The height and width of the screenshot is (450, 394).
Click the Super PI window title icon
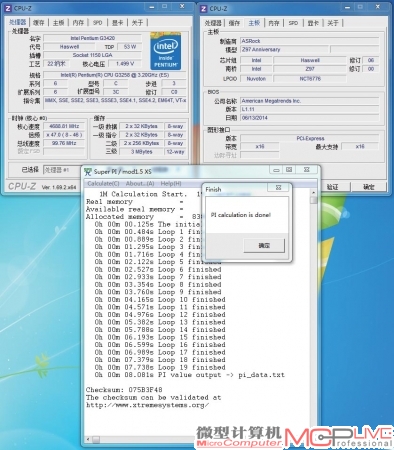pos(88,172)
